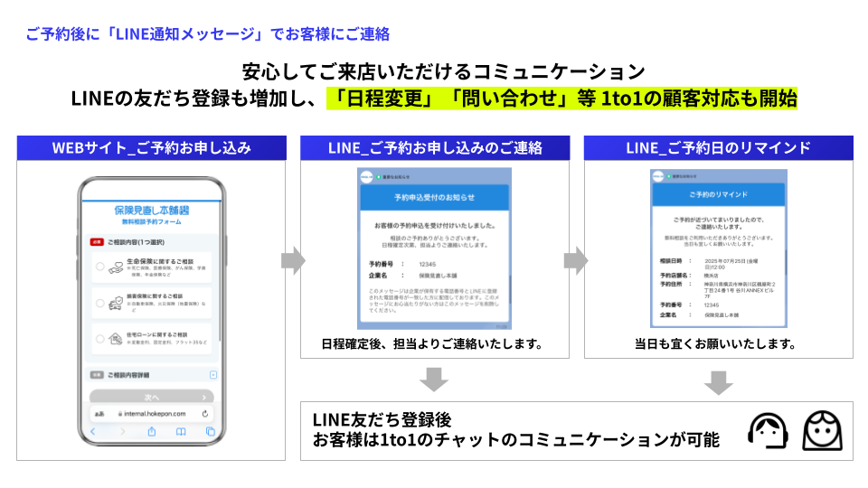Click the internal.hokepon.com address bar
Image resolution: width=868 pixels, height=488 pixels.
[152, 414]
